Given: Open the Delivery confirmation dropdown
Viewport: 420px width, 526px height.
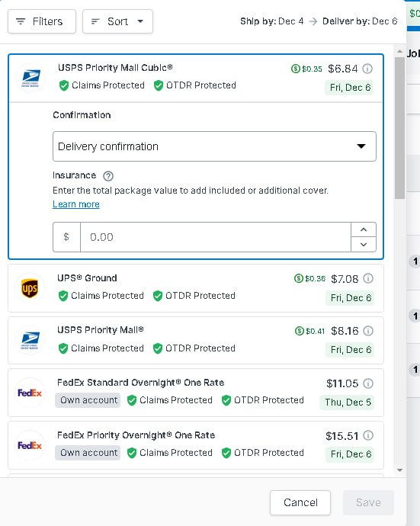Looking at the screenshot, I should 214,146.
